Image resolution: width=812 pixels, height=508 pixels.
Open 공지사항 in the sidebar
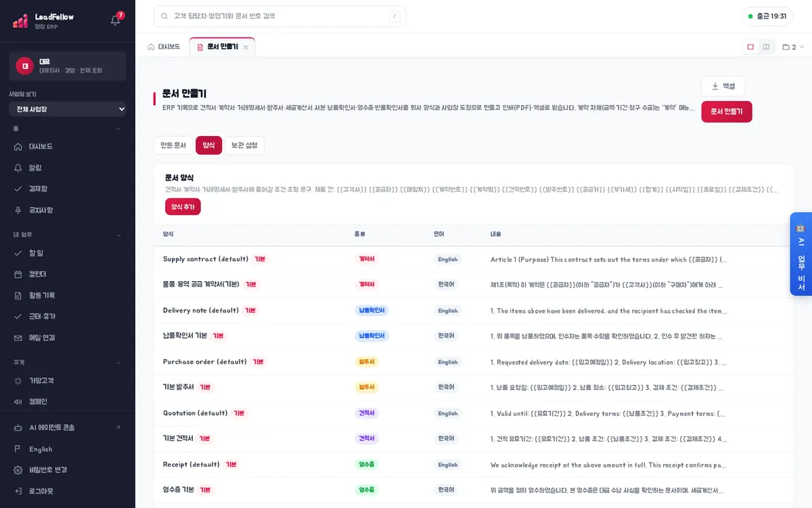[x=68, y=210]
